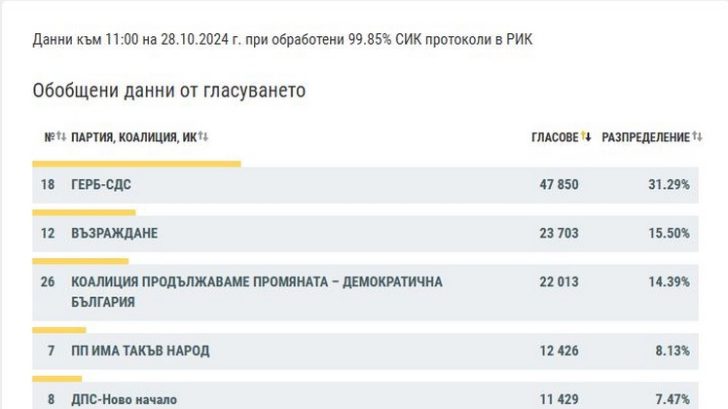Click the РАЗПРЕДЕЛЕНИЕ column header text

[645, 138]
